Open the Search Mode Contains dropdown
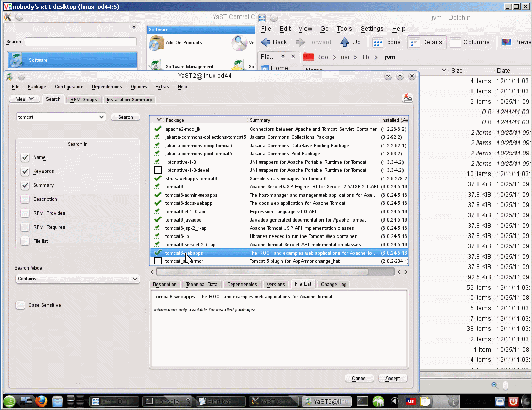 point(78,279)
